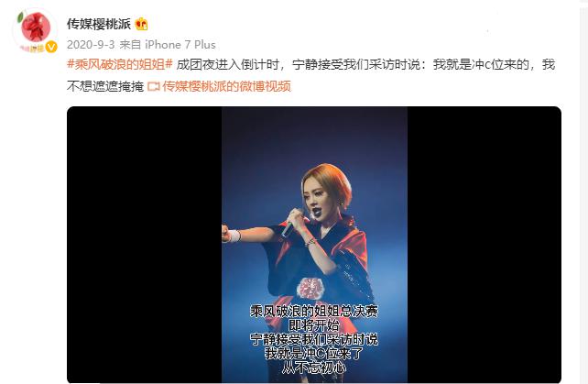This screenshot has height=384, width=588.
Task: Click the 我就是冲C位来了 subtitle line
Action: click(x=314, y=353)
